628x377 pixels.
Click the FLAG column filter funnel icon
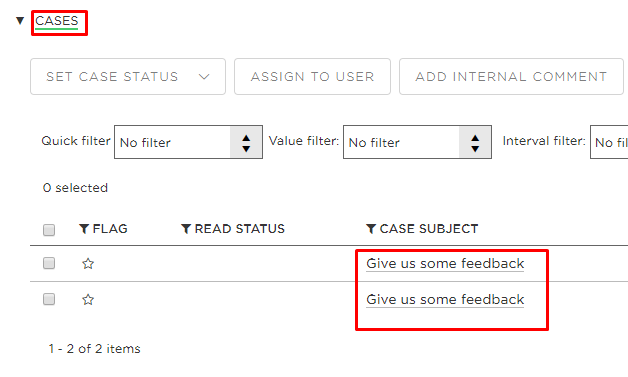coord(84,229)
